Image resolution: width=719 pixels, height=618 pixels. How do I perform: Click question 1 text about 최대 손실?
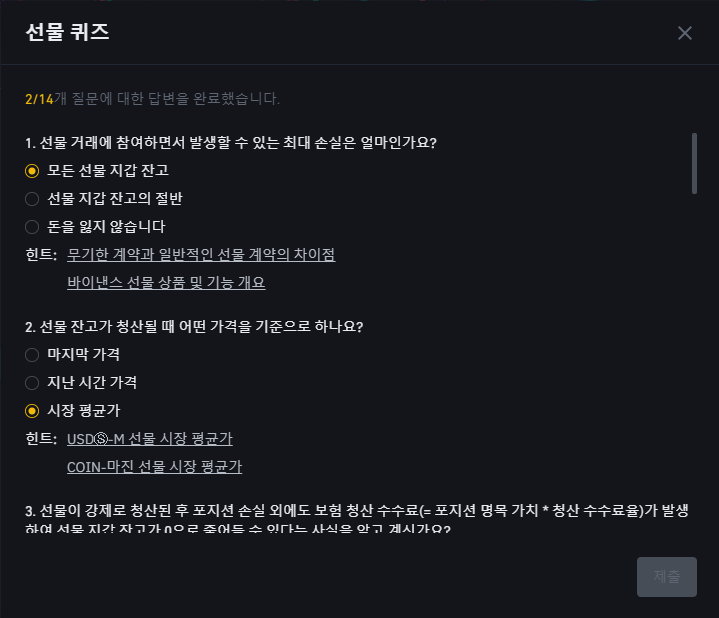click(x=231, y=143)
